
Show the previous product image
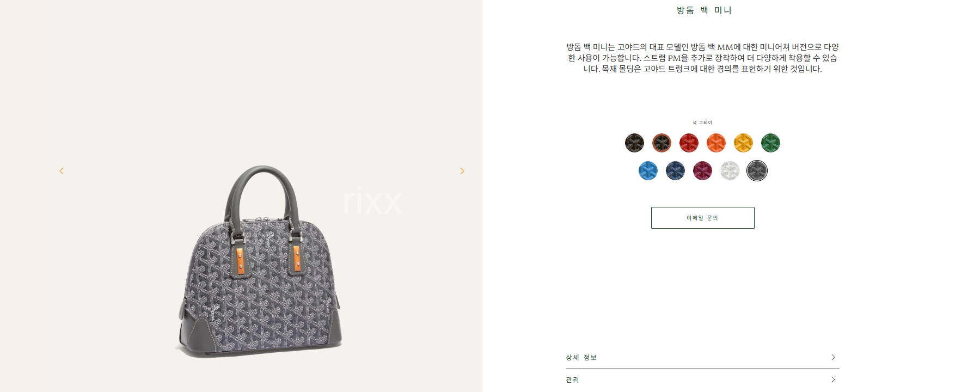62,171
